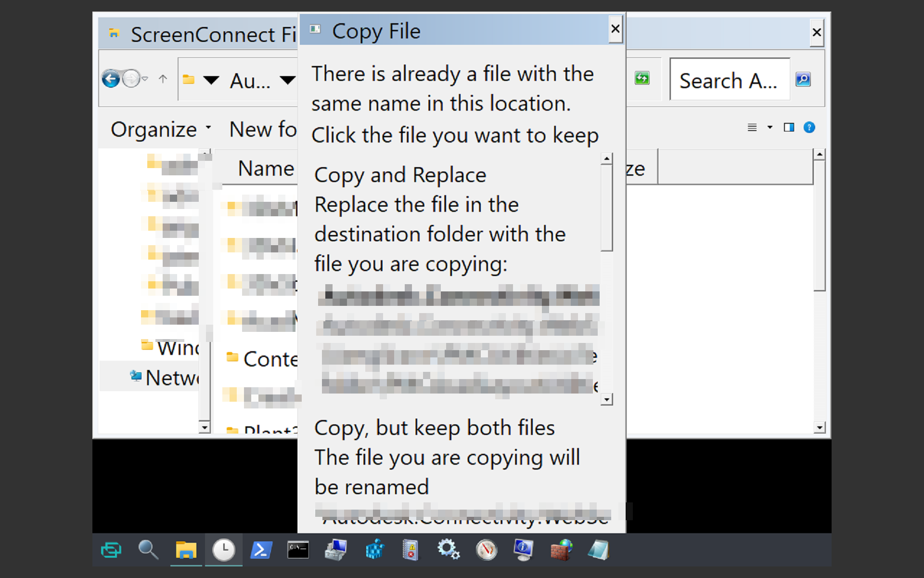Open the Event Viewer log icon
Image resolution: width=924 pixels, height=578 pixels.
click(411, 550)
